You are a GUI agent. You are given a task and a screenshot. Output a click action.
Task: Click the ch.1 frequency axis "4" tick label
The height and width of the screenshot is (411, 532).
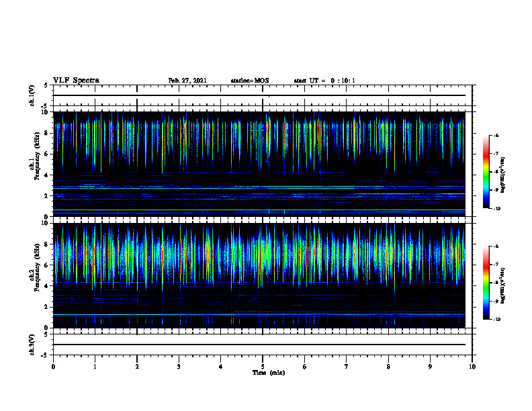click(47, 175)
